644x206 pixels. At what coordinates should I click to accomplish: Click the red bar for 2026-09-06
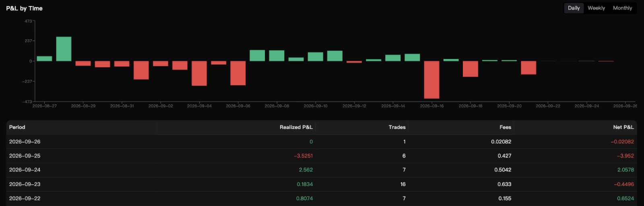click(x=238, y=73)
